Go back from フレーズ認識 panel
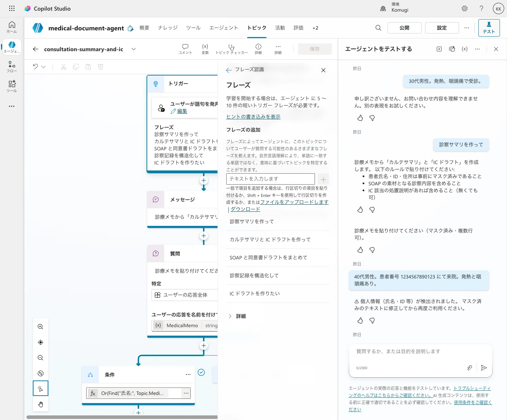The image size is (507, 420). point(229,70)
